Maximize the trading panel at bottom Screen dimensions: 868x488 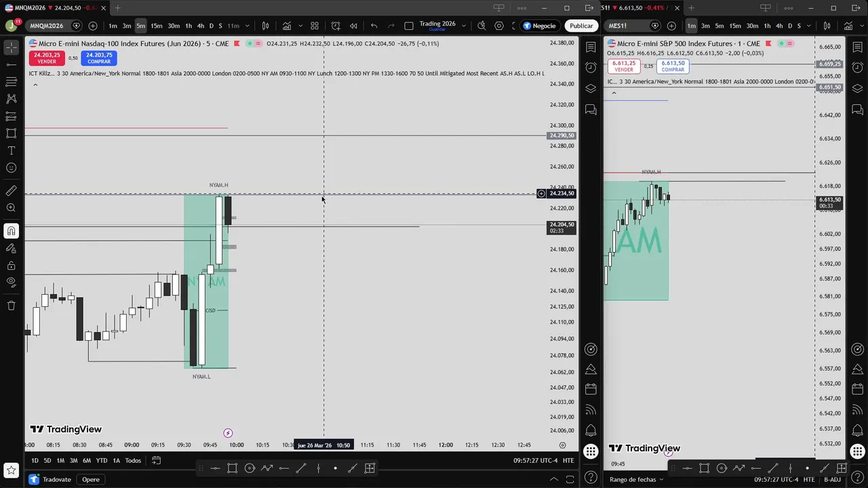(571, 479)
